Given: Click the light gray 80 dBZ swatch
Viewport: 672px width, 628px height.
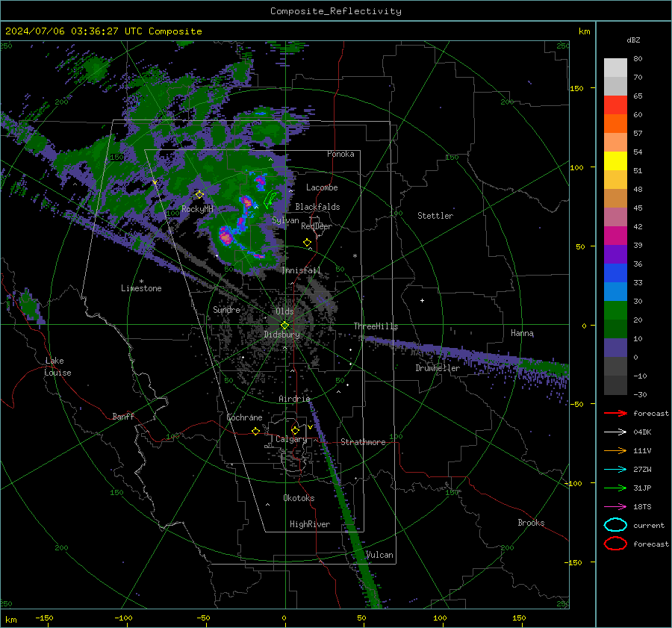Looking at the screenshot, I should point(615,67).
